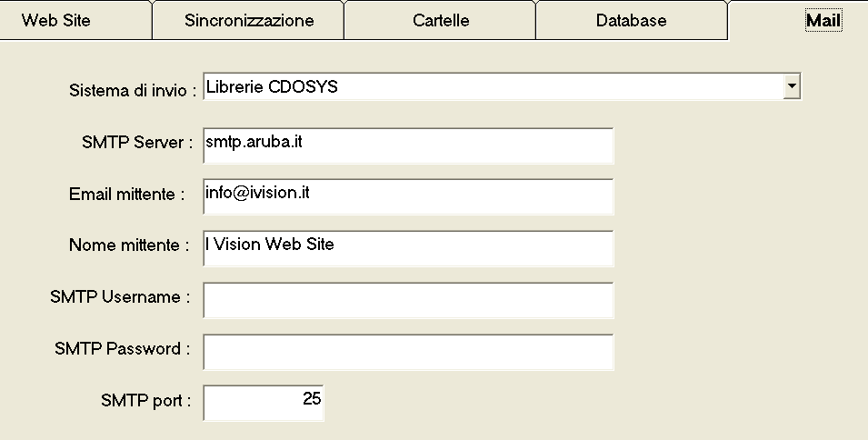
Task: Click the "Nome mittente" label
Action: [128, 245]
